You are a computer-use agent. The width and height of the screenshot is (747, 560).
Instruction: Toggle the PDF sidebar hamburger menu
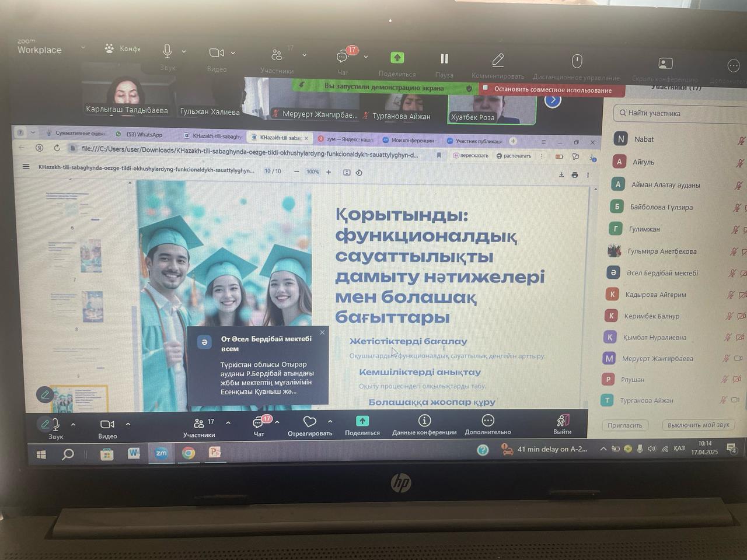point(26,167)
